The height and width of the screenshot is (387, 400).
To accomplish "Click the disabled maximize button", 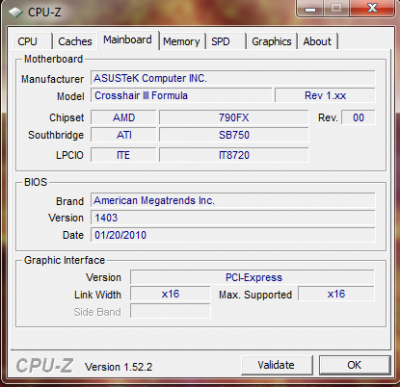I will pyautogui.click(x=336, y=8).
